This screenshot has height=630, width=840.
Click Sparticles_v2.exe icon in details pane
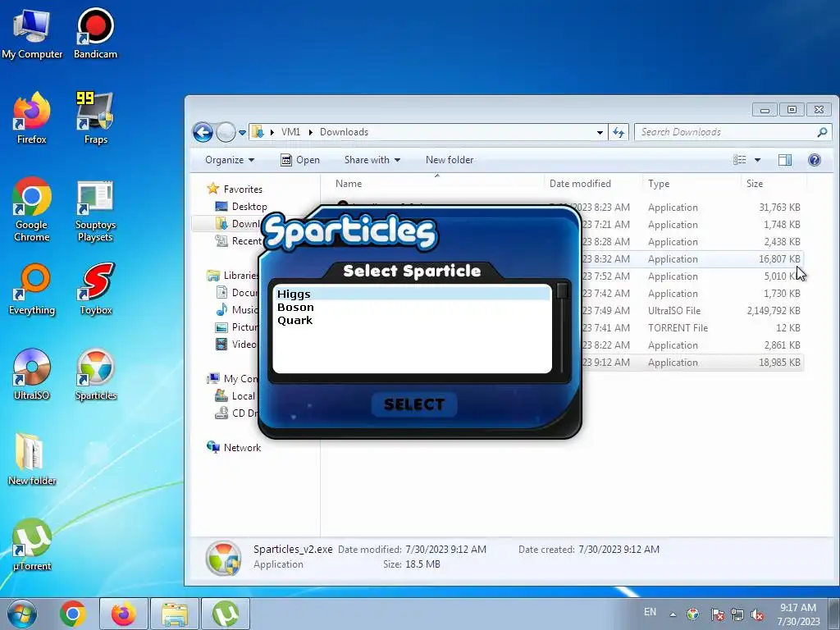223,558
